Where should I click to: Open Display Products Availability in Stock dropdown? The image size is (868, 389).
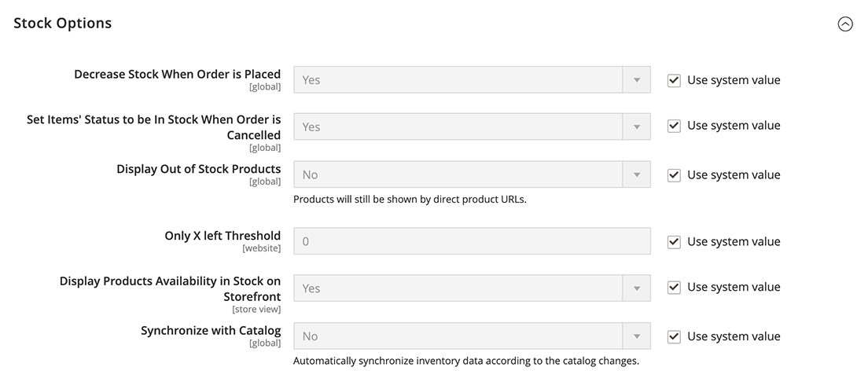pos(472,288)
